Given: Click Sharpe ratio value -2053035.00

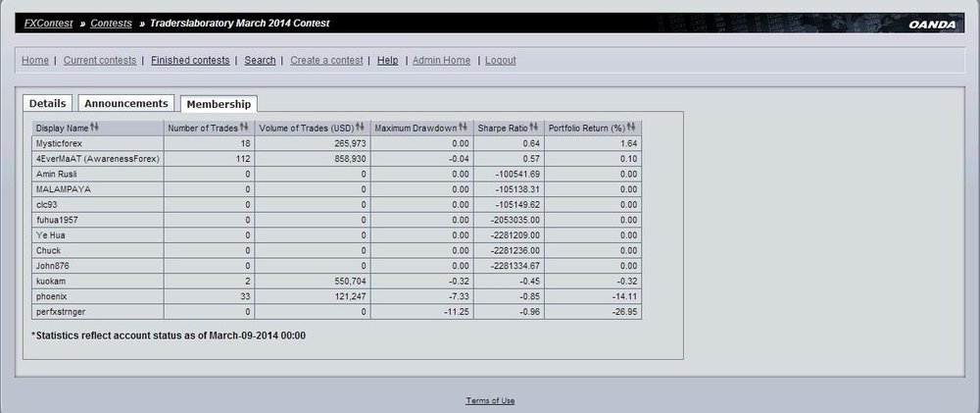Looking at the screenshot, I should pos(515,220).
